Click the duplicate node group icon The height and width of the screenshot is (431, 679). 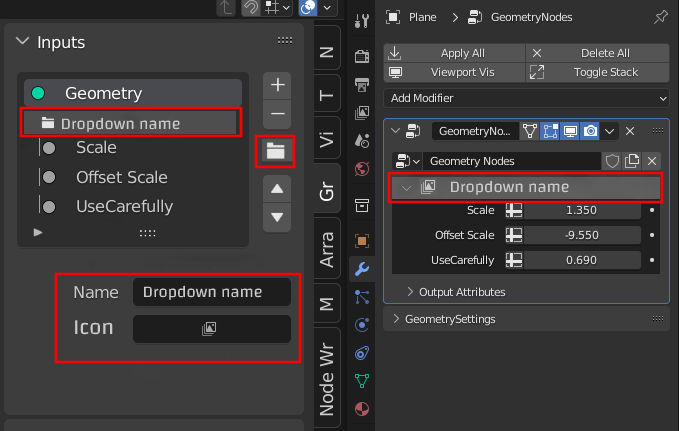tap(632, 161)
